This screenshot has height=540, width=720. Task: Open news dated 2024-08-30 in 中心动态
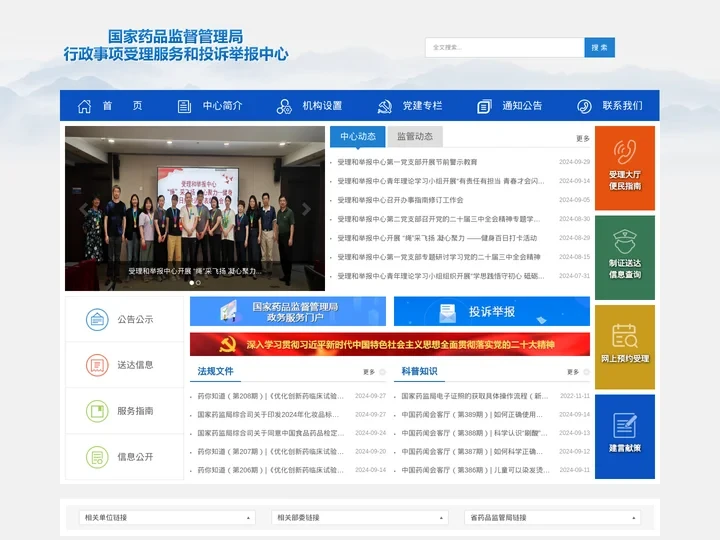tap(439, 219)
